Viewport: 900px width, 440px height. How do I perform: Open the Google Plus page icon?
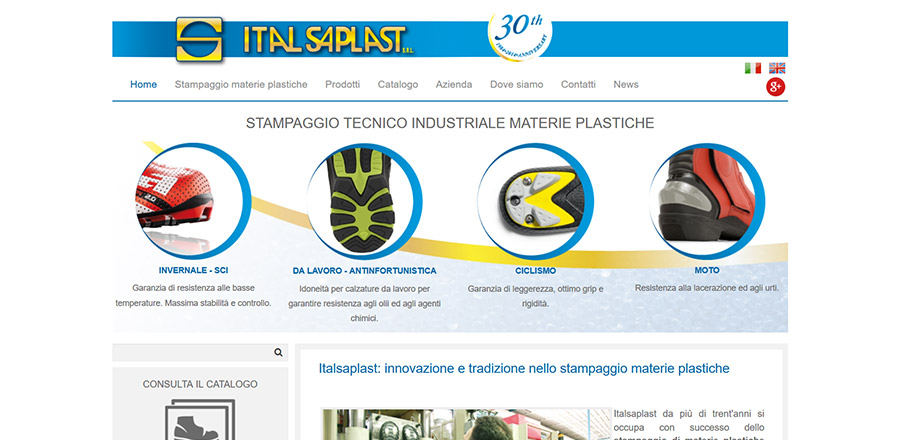pyautogui.click(x=775, y=87)
